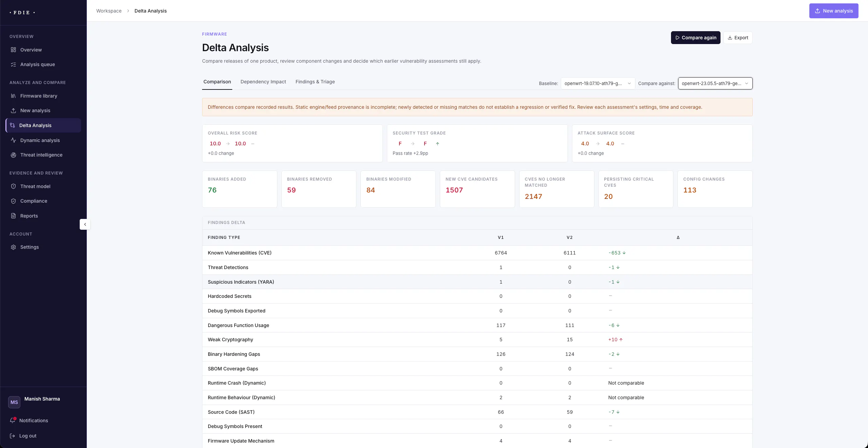
Task: Switch to the Comparison tab
Action: [x=217, y=82]
